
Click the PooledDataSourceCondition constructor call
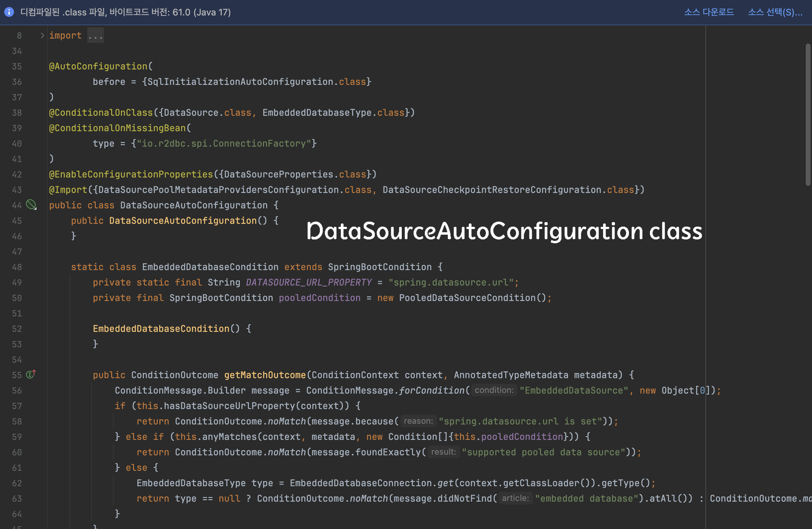coord(467,298)
